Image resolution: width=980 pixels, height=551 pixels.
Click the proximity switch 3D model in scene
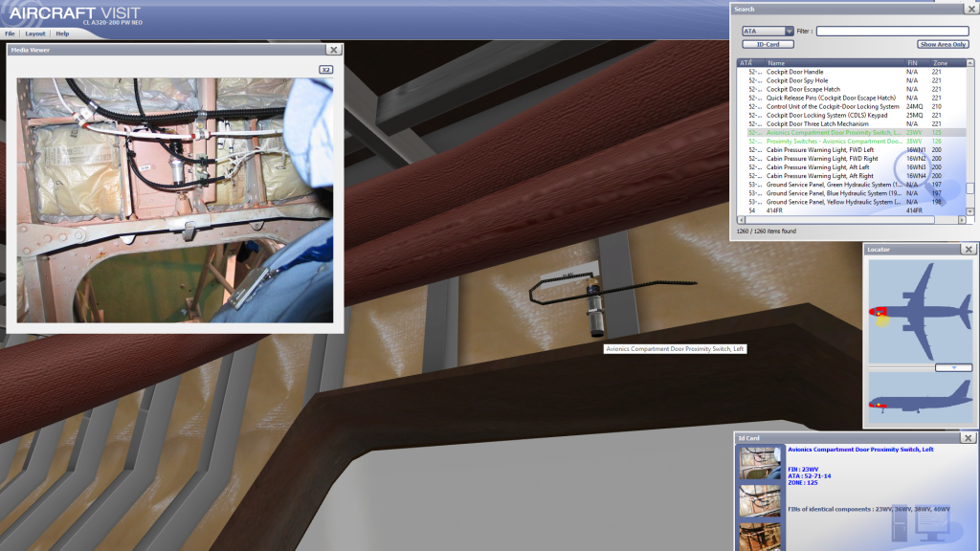coord(594,307)
